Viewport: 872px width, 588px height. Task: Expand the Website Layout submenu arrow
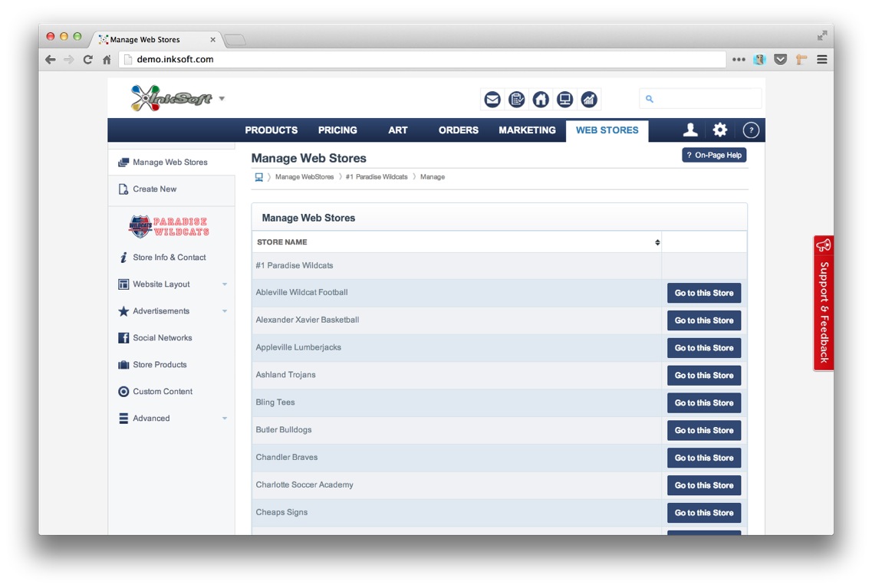[225, 284]
